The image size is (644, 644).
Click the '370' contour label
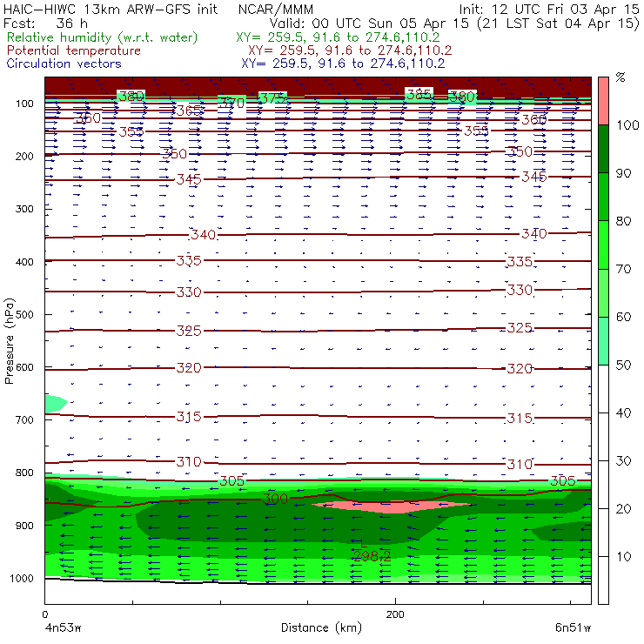[231, 103]
